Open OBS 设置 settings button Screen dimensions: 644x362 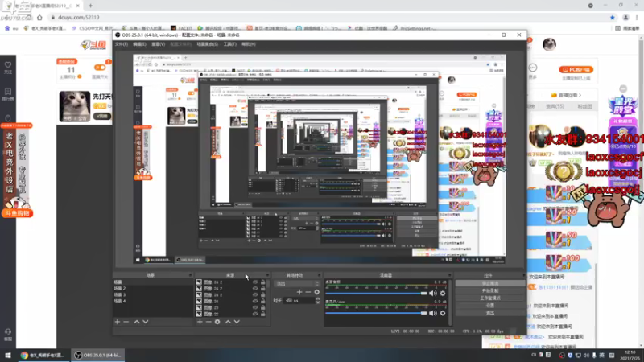(490, 306)
